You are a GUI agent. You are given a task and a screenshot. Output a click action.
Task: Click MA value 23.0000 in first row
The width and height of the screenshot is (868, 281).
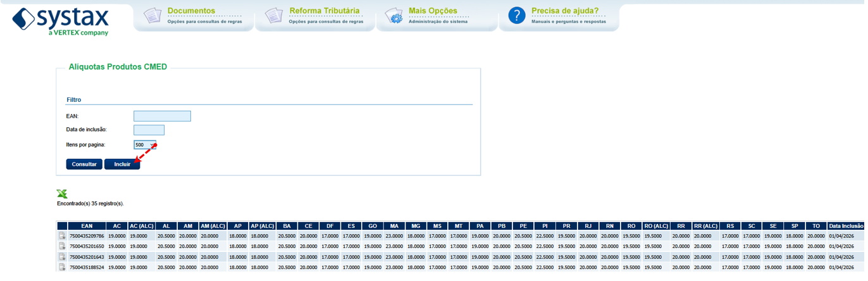point(394,236)
